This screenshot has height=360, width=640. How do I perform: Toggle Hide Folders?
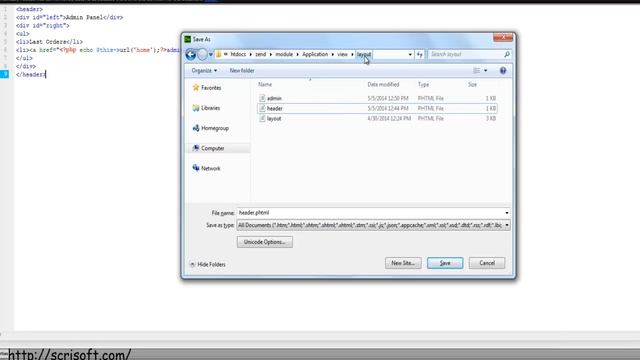point(208,264)
